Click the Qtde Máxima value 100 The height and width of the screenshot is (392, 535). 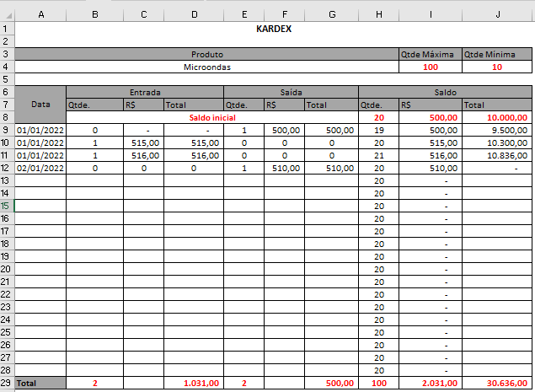point(430,67)
